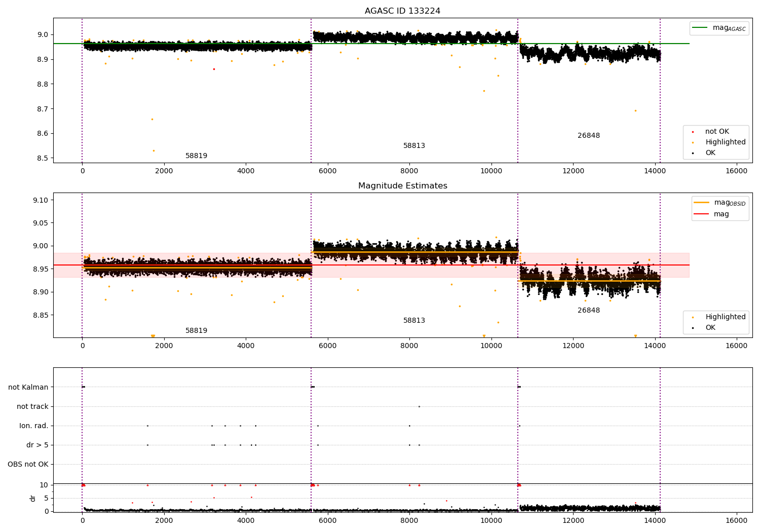Click the 'Ion. rad.' row label
This screenshot has width=760, height=532.
pyautogui.click(x=34, y=426)
